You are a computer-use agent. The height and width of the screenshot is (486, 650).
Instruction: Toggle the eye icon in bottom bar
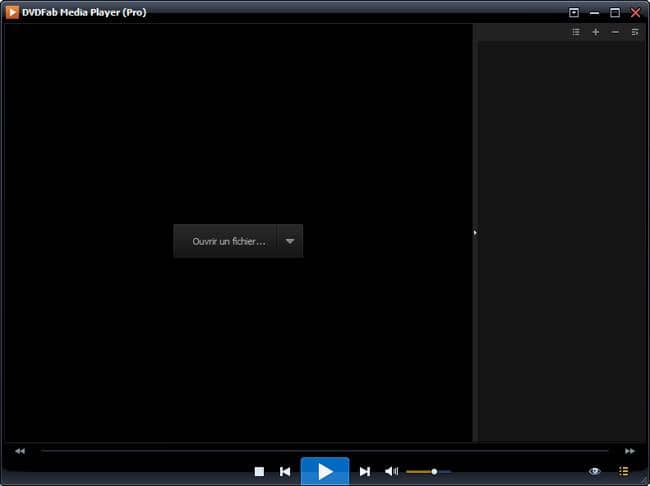point(594,471)
